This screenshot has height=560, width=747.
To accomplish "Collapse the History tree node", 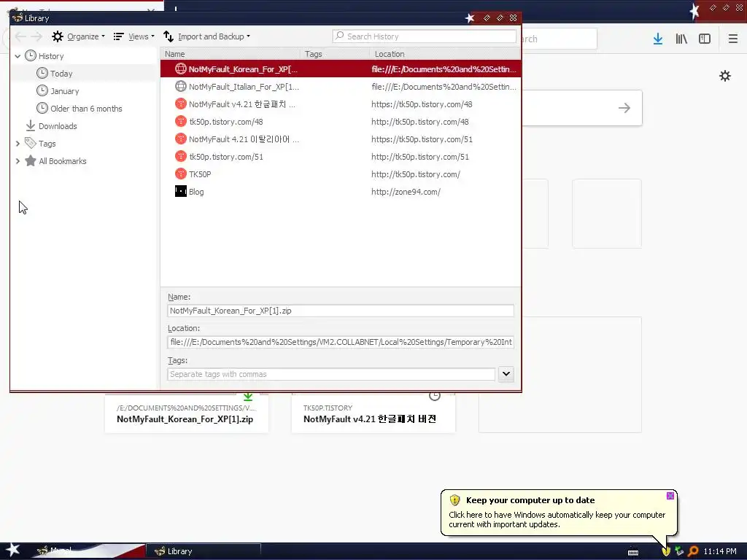I will (x=18, y=56).
